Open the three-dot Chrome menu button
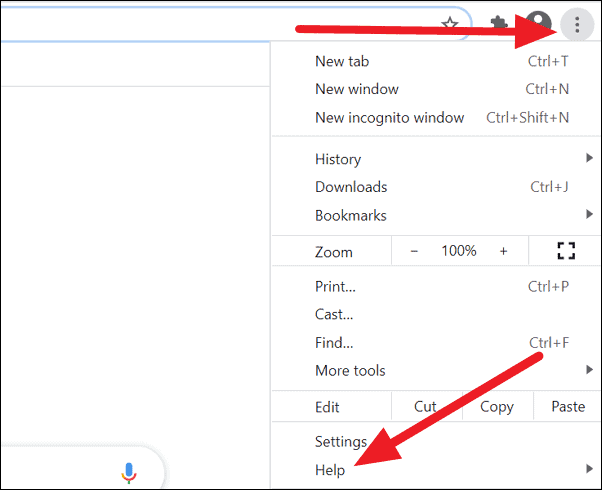This screenshot has width=602, height=490. [x=577, y=25]
